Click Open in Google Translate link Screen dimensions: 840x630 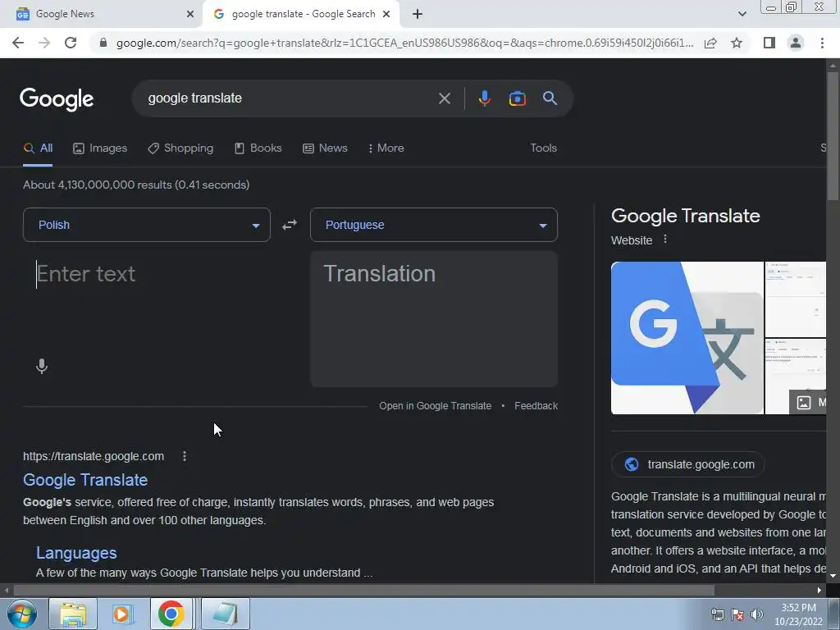[435, 405]
